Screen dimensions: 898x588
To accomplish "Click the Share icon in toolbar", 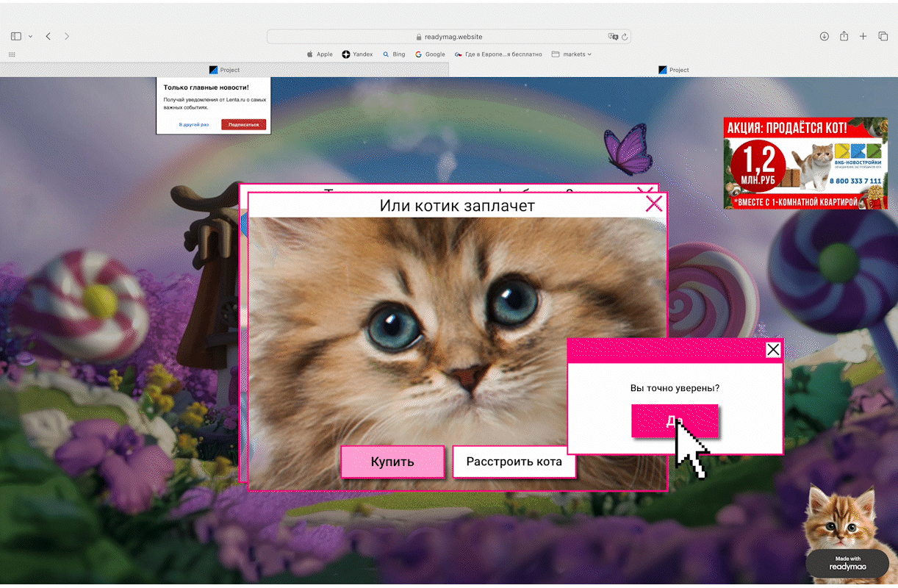I will pos(844,36).
